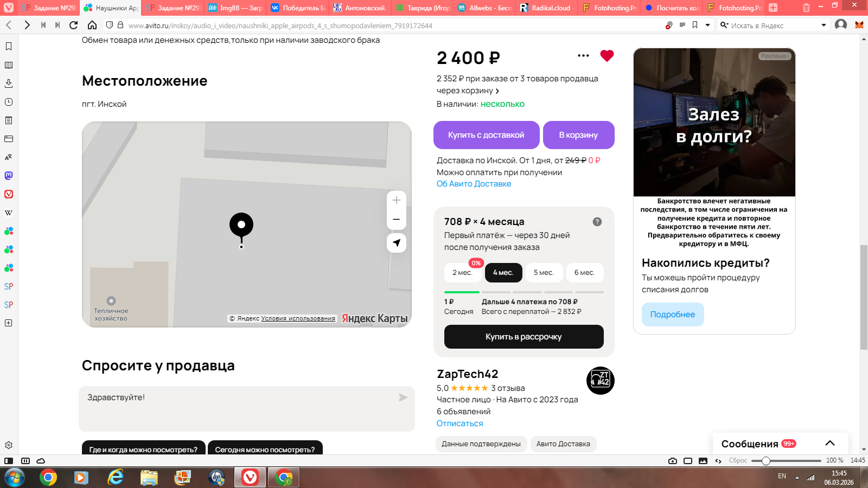Screen dimensions: 868x488
Task: Select the 2 мес. installment term
Action: coord(463,273)
